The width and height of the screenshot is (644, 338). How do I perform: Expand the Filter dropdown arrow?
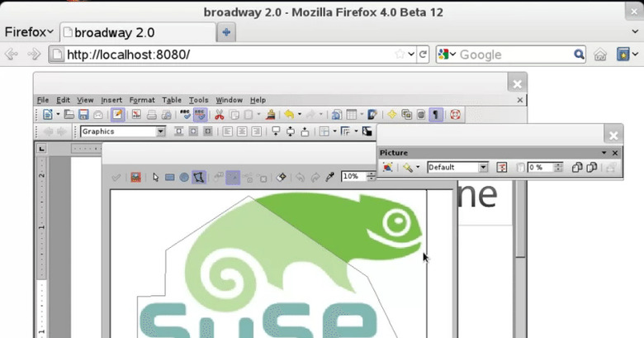pyautogui.click(x=418, y=168)
